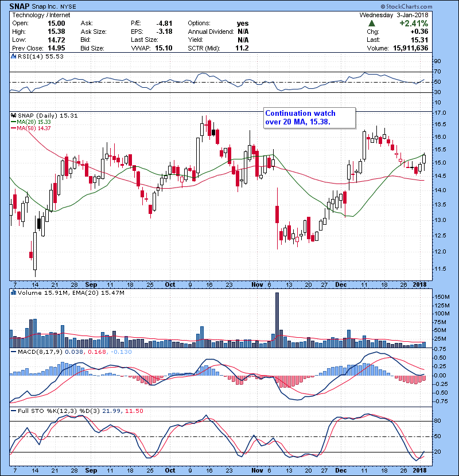Image resolution: width=459 pixels, height=476 pixels.
Task: Click the MACD value 0.038 in legend
Action: click(x=74, y=352)
